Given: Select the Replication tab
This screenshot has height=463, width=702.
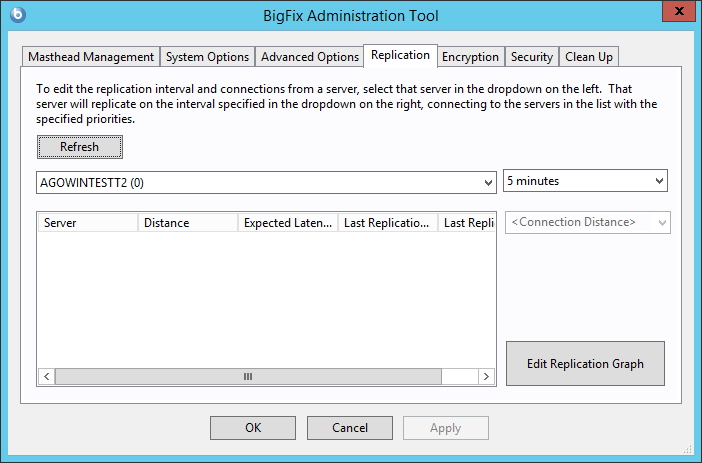Looking at the screenshot, I should (x=400, y=56).
